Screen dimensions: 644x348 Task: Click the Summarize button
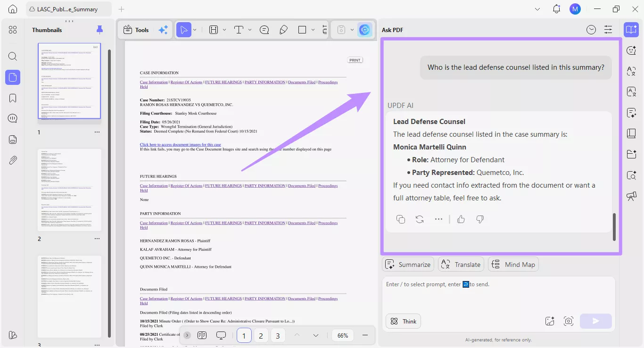(x=408, y=265)
